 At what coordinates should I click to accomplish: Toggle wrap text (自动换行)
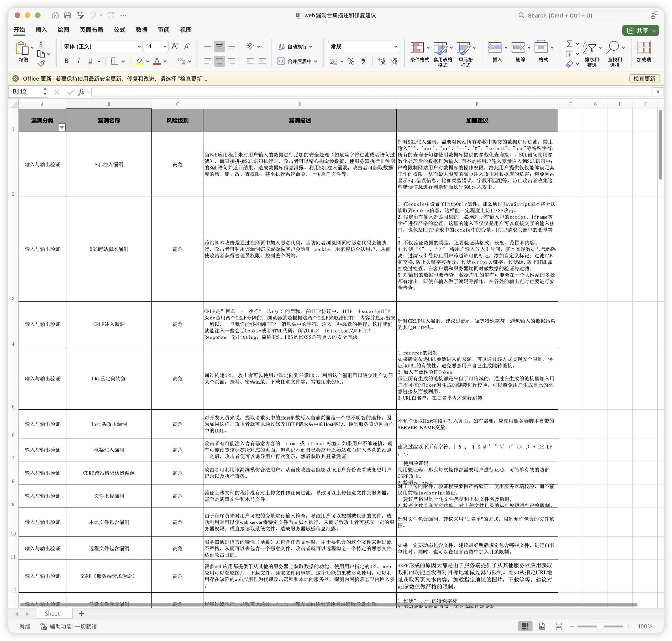click(296, 46)
